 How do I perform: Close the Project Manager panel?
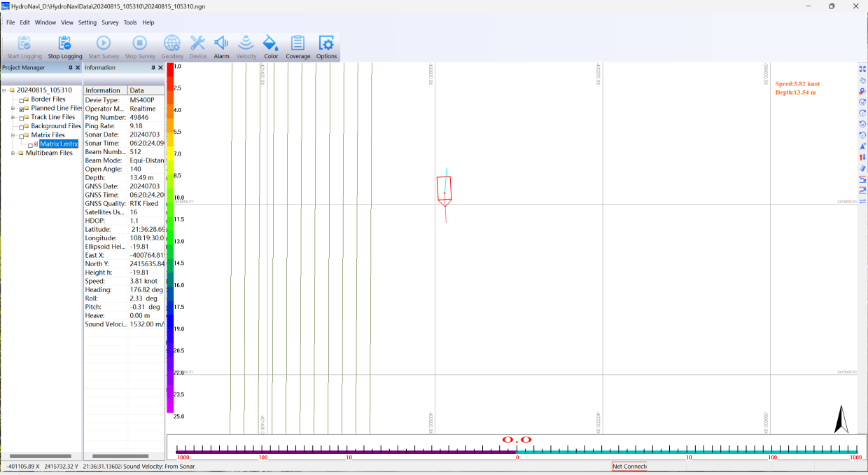click(x=78, y=68)
